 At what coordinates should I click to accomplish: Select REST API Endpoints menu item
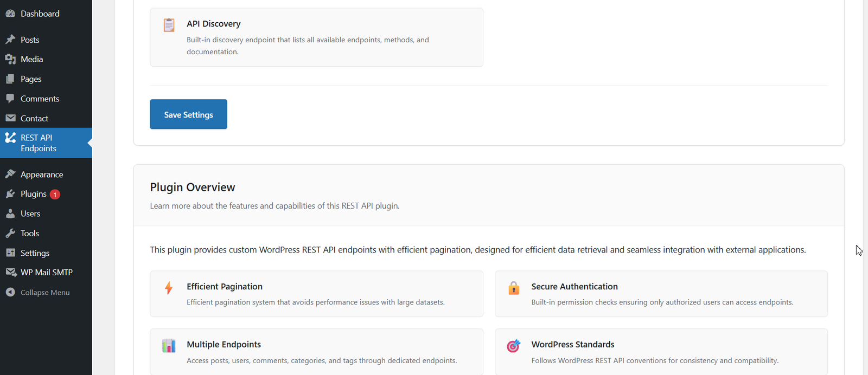click(x=46, y=143)
